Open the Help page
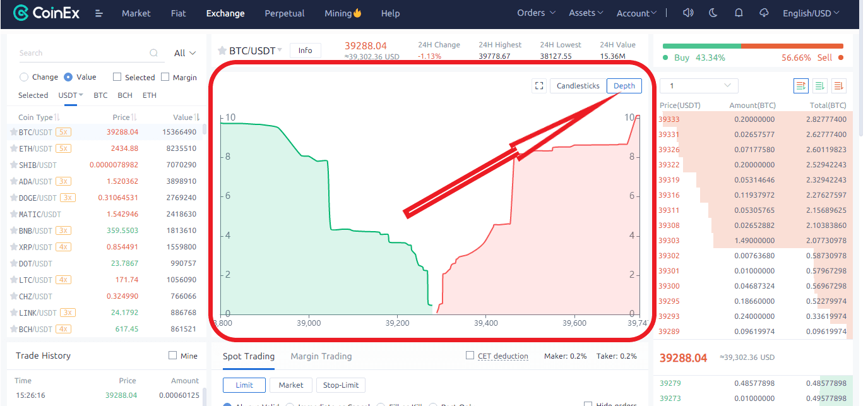The image size is (868, 406). pos(391,13)
